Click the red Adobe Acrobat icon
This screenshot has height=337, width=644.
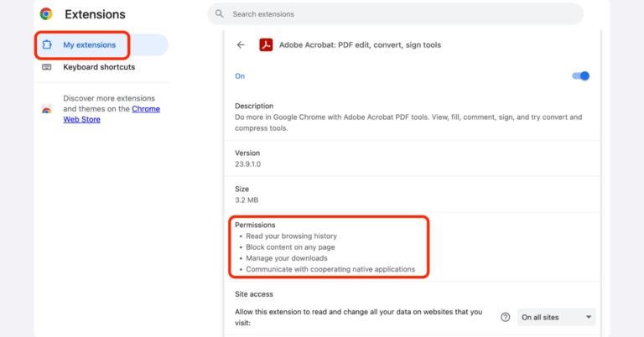(x=266, y=45)
